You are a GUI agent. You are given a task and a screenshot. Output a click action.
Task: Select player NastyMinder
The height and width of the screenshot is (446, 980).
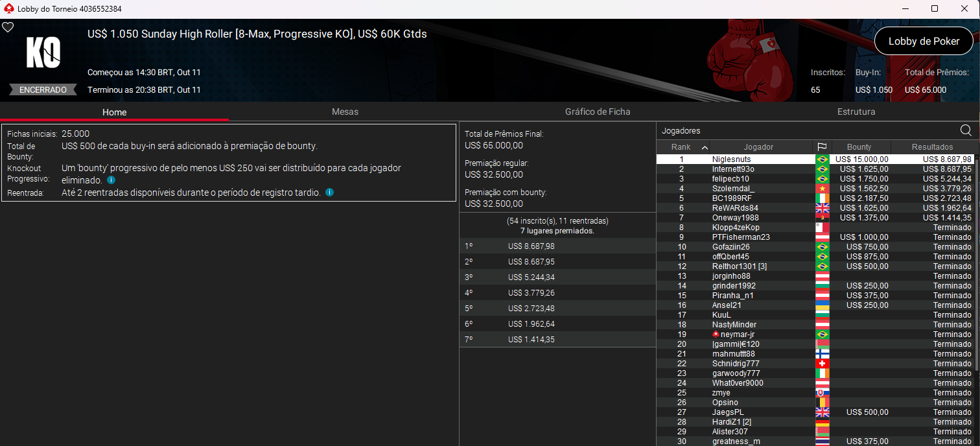[815, 325]
